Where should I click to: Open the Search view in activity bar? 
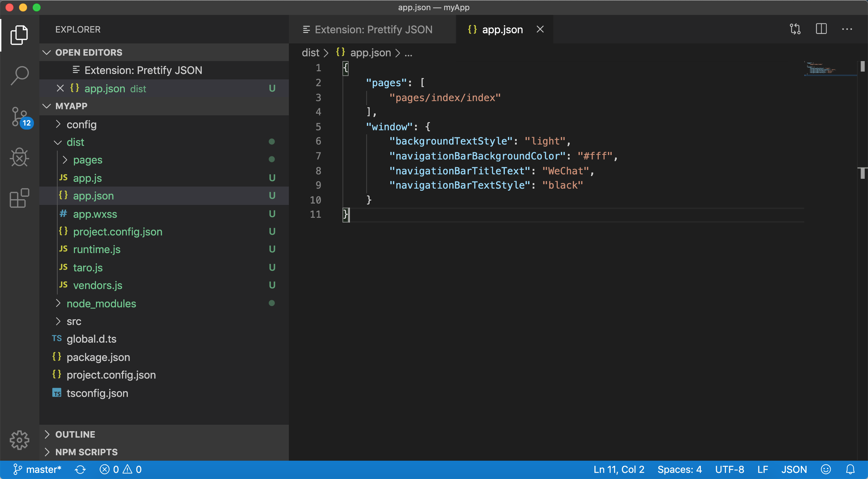click(x=19, y=75)
